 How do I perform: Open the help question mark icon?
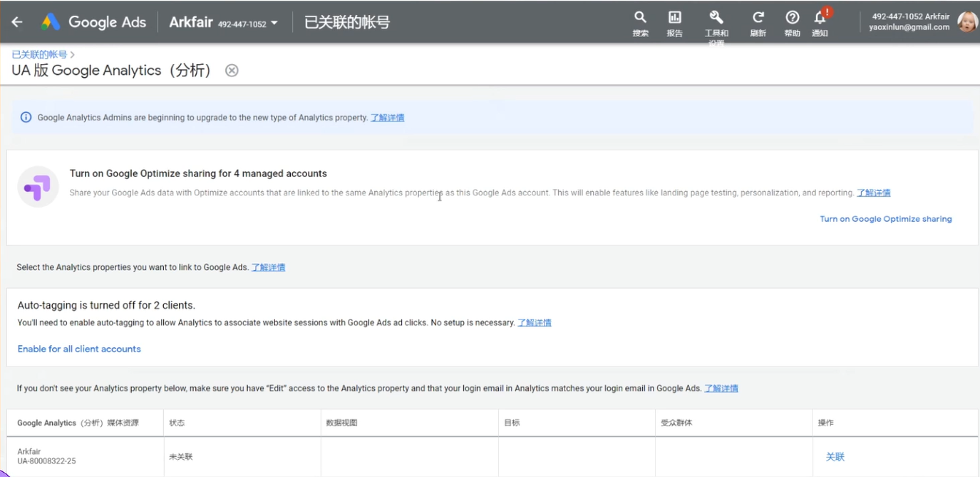click(792, 18)
